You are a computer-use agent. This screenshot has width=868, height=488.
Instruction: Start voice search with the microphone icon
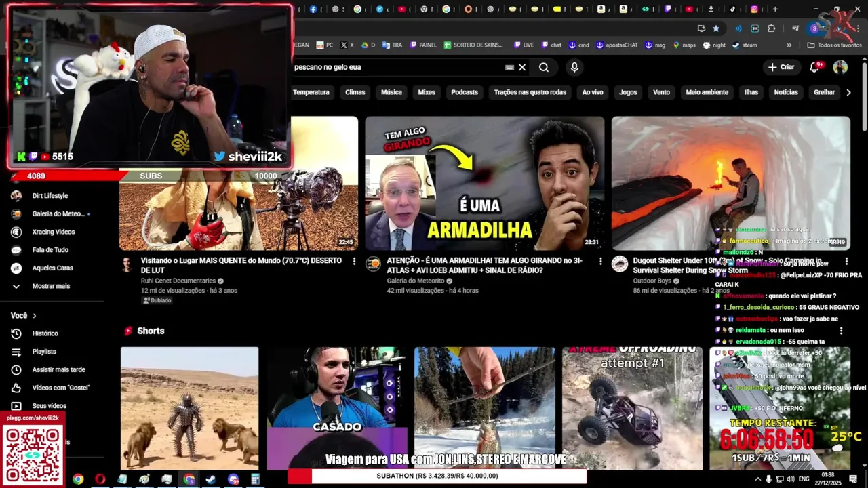(574, 67)
